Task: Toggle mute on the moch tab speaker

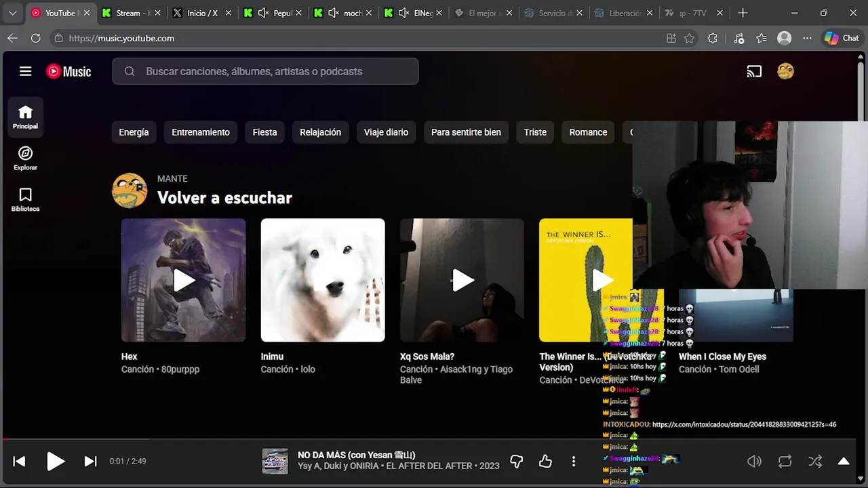Action: point(334,13)
